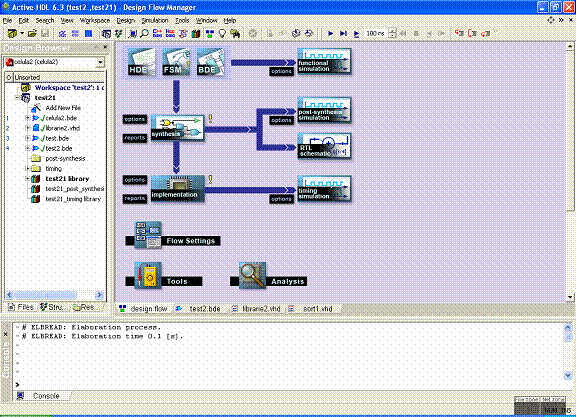This screenshot has height=417, width=576.
Task: Expand the celula2.bde tree node
Action: [x=28, y=118]
